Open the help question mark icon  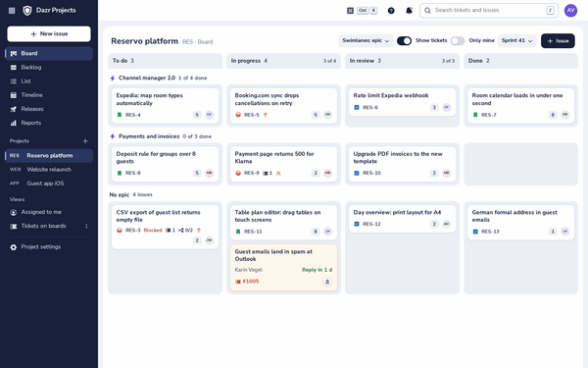pos(391,11)
